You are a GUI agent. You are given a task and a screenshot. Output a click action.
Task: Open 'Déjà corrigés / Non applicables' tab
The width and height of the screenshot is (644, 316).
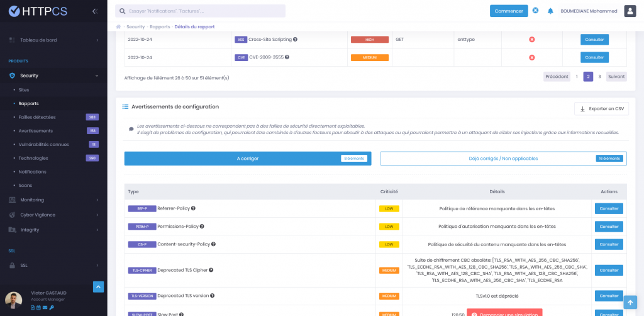click(x=503, y=159)
